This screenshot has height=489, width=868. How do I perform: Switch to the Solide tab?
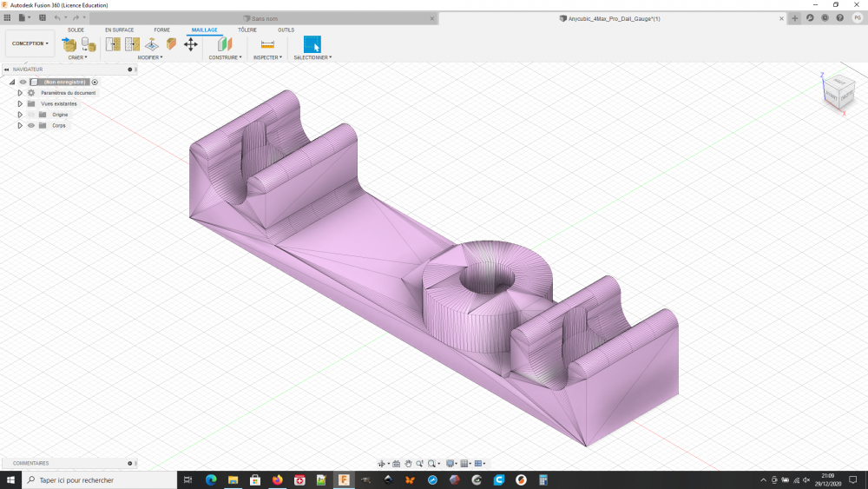click(x=76, y=30)
